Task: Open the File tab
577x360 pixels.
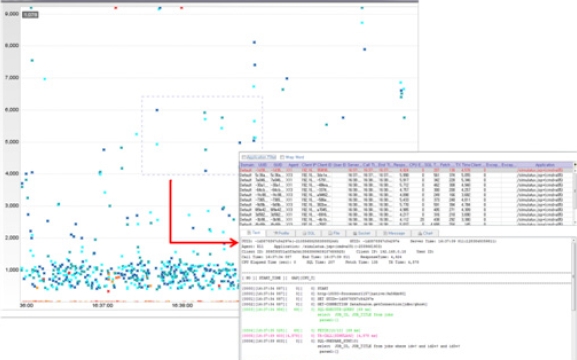Action: tap(334, 233)
